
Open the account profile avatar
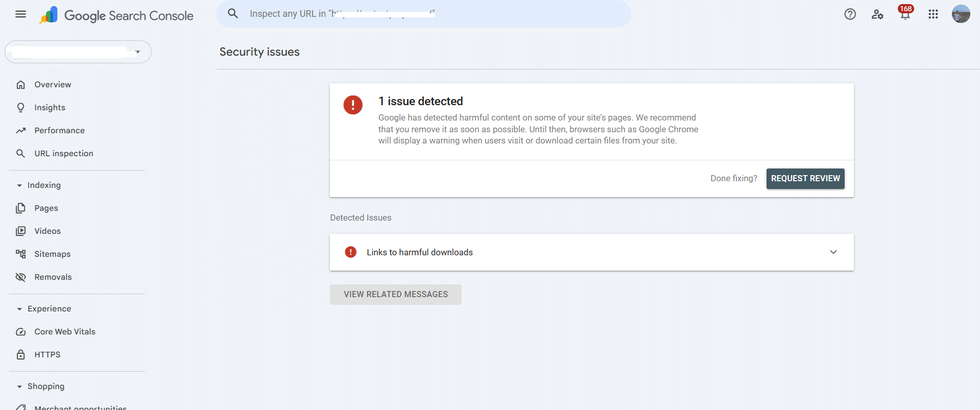coord(961,14)
